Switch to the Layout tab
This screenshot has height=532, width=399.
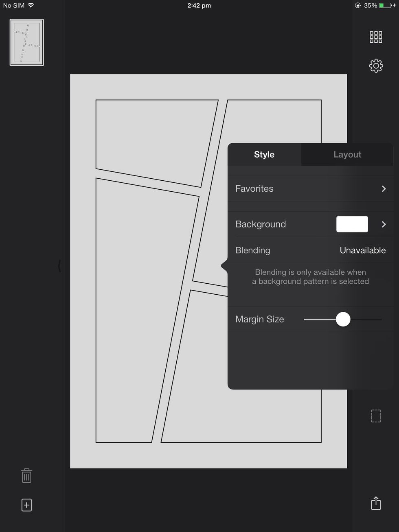[x=347, y=154]
